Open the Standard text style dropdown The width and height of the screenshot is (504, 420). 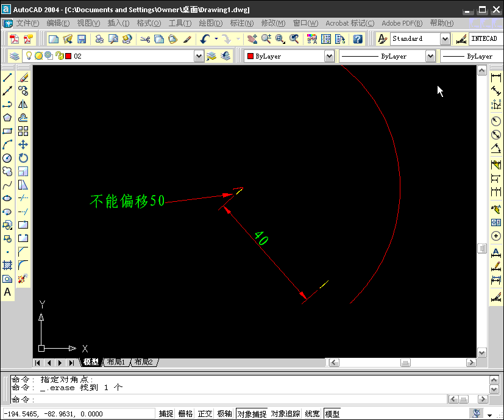(444, 38)
